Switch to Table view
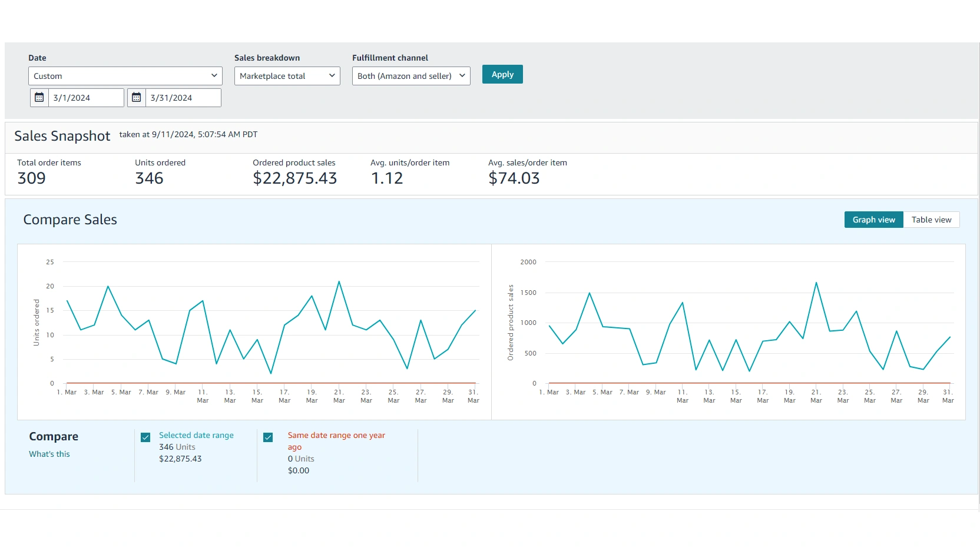This screenshot has height=551, width=980. (x=931, y=220)
